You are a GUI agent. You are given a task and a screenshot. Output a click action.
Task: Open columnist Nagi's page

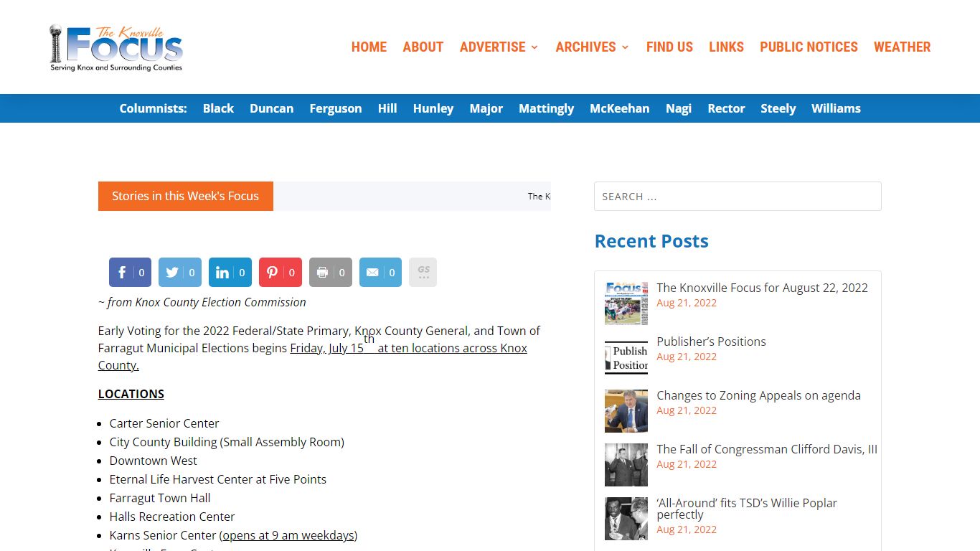[x=679, y=108]
